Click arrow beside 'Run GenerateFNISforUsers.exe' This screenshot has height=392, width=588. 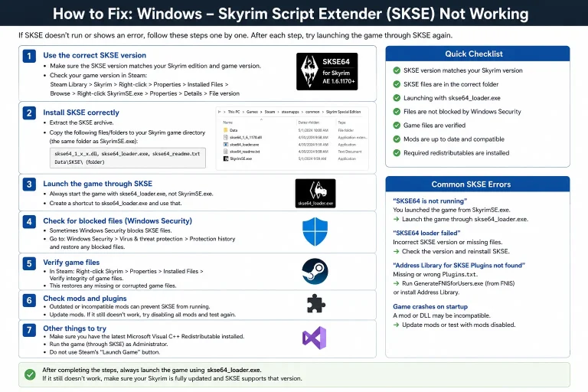pyautogui.click(x=396, y=283)
